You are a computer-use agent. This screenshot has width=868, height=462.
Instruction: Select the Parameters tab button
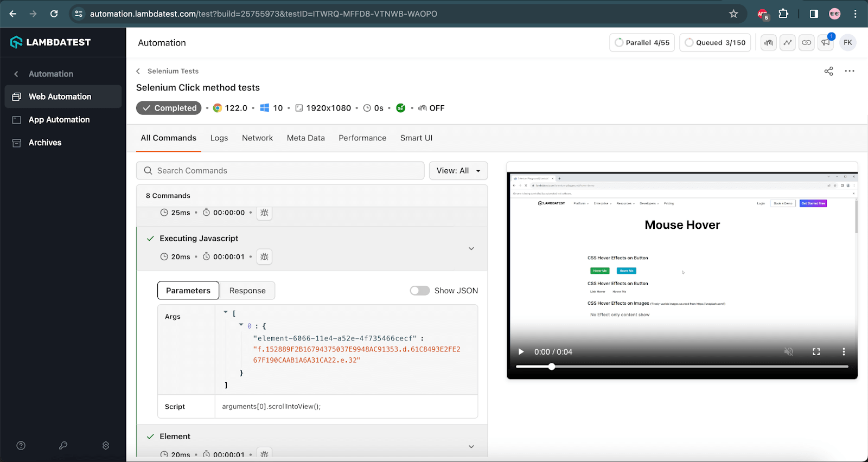(x=188, y=291)
